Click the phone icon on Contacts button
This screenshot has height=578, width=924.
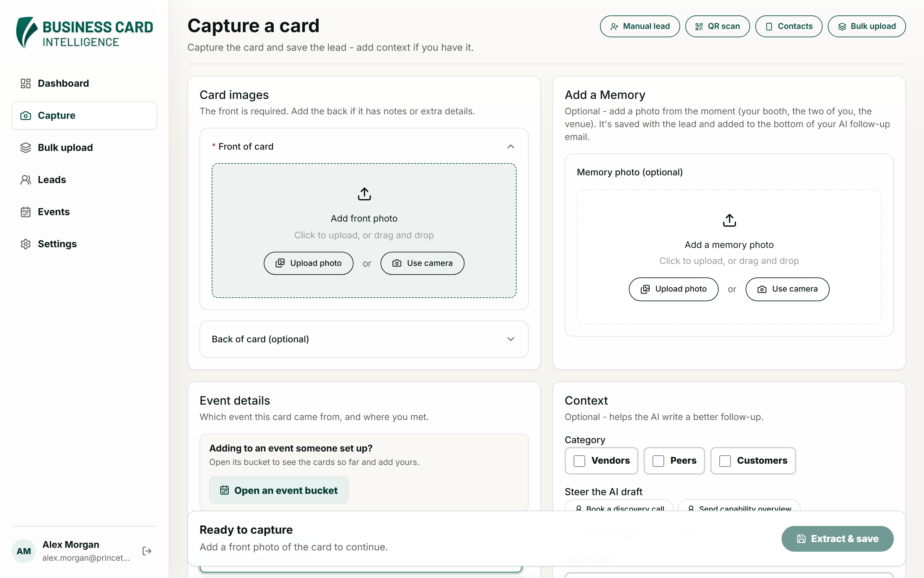(x=769, y=26)
